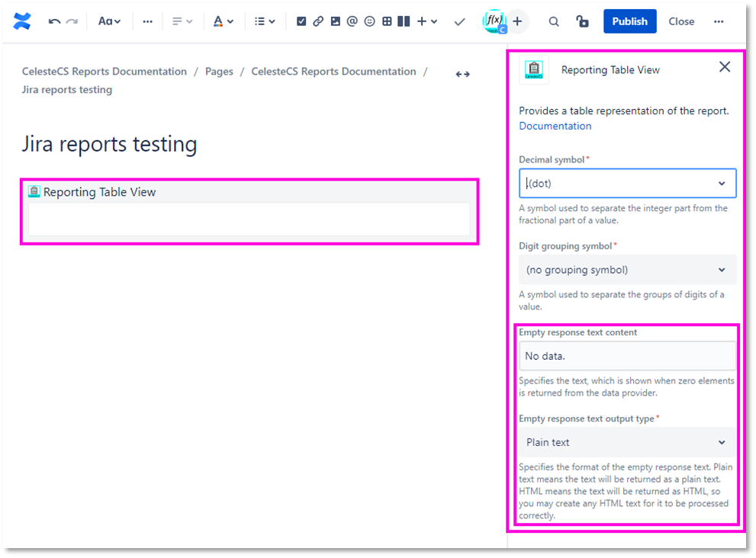Publish the page

629,21
